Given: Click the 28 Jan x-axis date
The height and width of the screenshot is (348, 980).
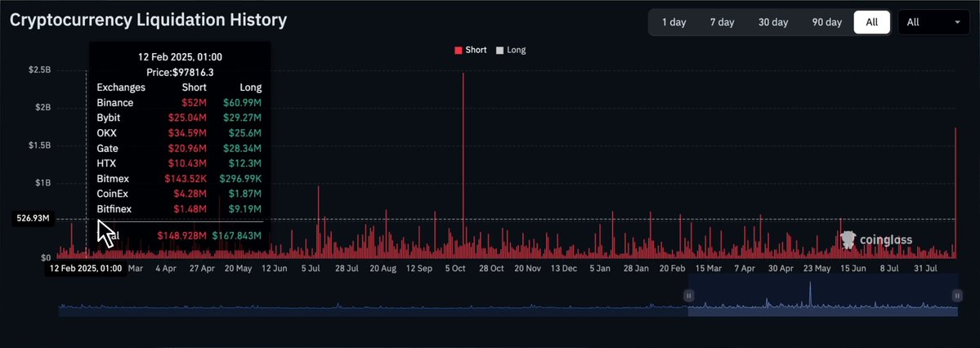Looking at the screenshot, I should point(636,268).
